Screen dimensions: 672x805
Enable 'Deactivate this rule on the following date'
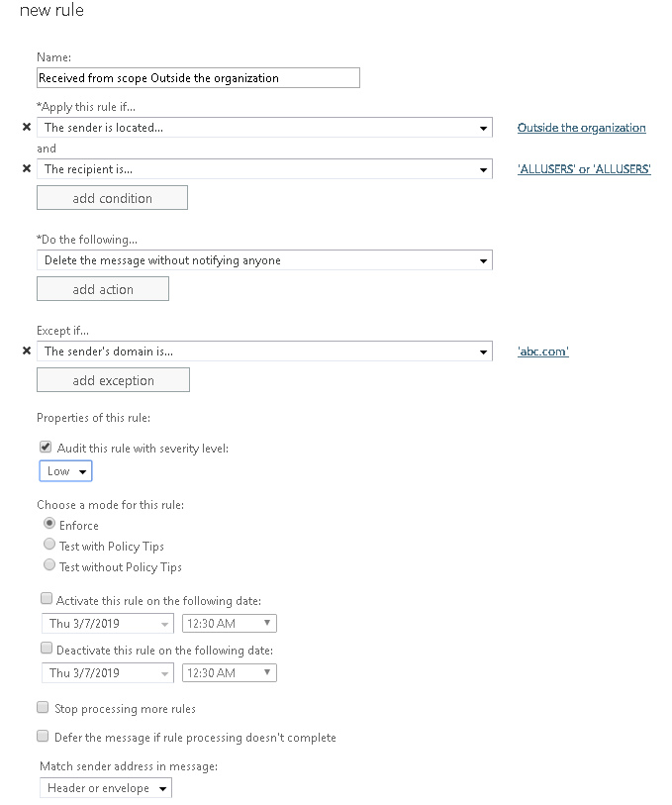point(46,649)
